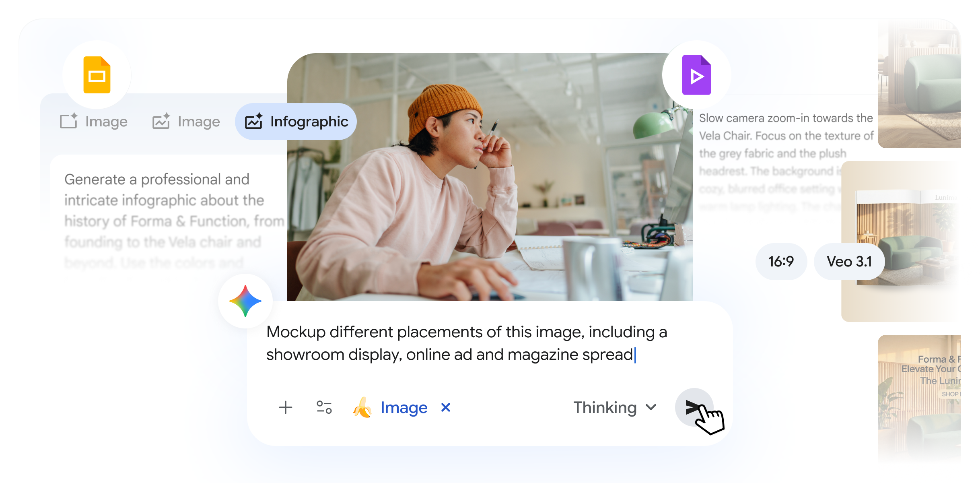Viewport: 980px width, 483px height.
Task: Select the first Image tab with sparkle frame
Action: 93,122
